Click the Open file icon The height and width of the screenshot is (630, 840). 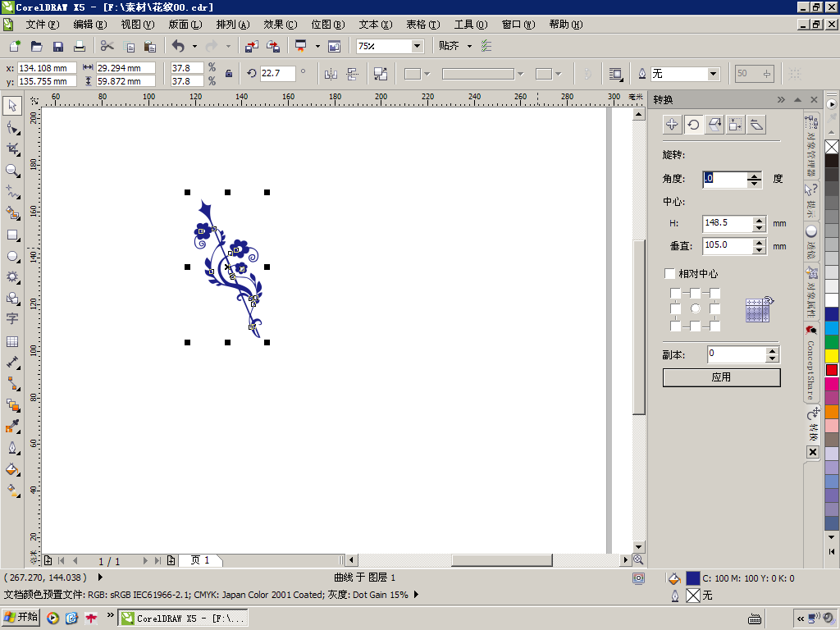[36, 46]
